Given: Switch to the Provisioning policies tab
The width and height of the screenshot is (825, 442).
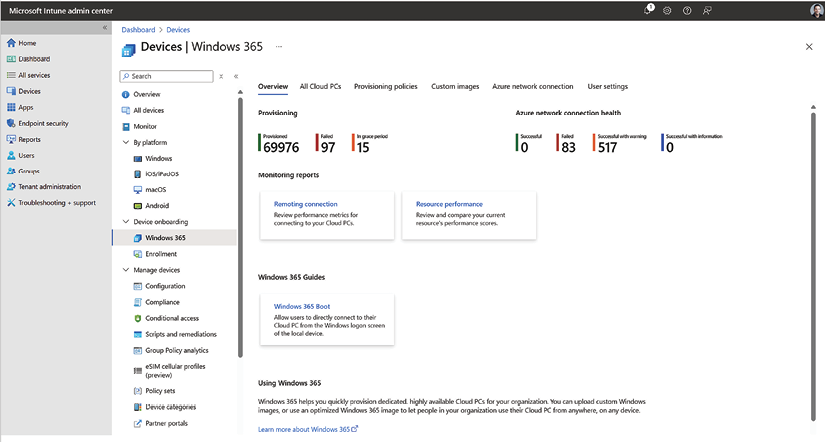Looking at the screenshot, I should tap(386, 87).
